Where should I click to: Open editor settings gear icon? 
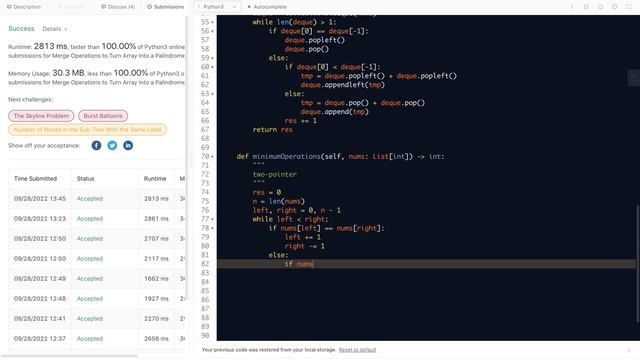614,7
